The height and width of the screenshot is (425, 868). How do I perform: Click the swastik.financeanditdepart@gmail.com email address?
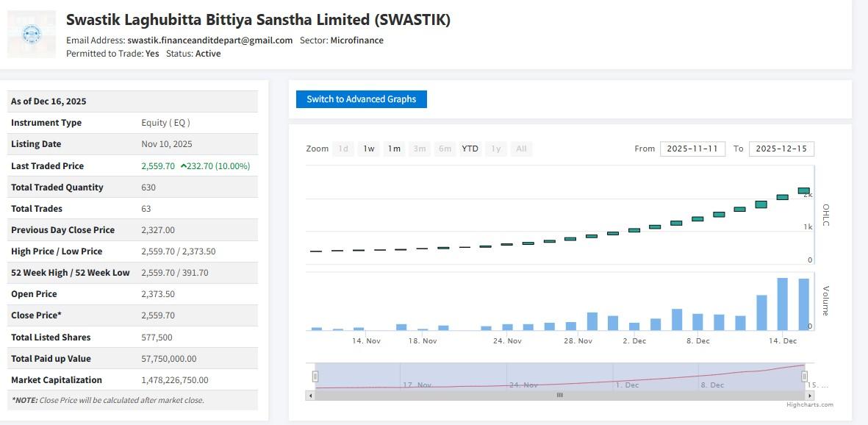(x=208, y=40)
